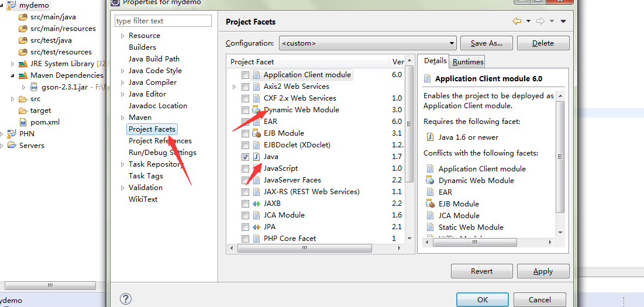644x307 pixels.
Task: Click the mydemo project icon in explorer
Action: pyautogui.click(x=12, y=5)
